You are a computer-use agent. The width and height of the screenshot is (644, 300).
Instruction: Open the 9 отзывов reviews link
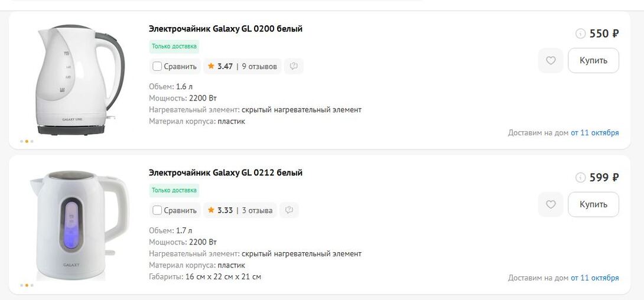[x=259, y=67]
